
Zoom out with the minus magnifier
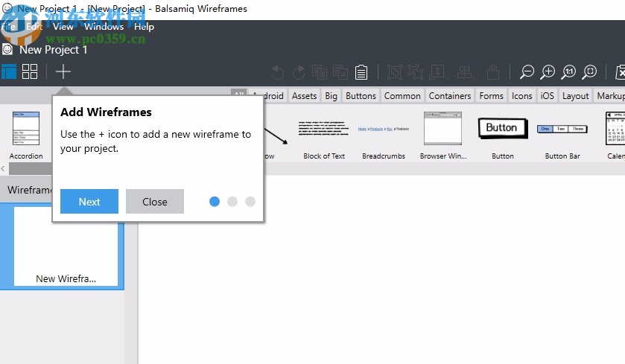(527, 72)
